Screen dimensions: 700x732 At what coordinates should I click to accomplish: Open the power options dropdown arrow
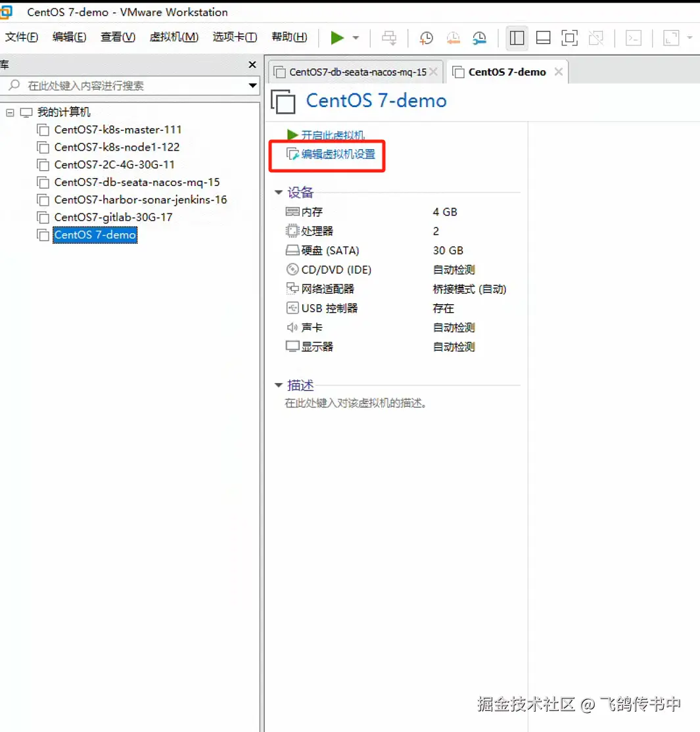click(x=356, y=38)
